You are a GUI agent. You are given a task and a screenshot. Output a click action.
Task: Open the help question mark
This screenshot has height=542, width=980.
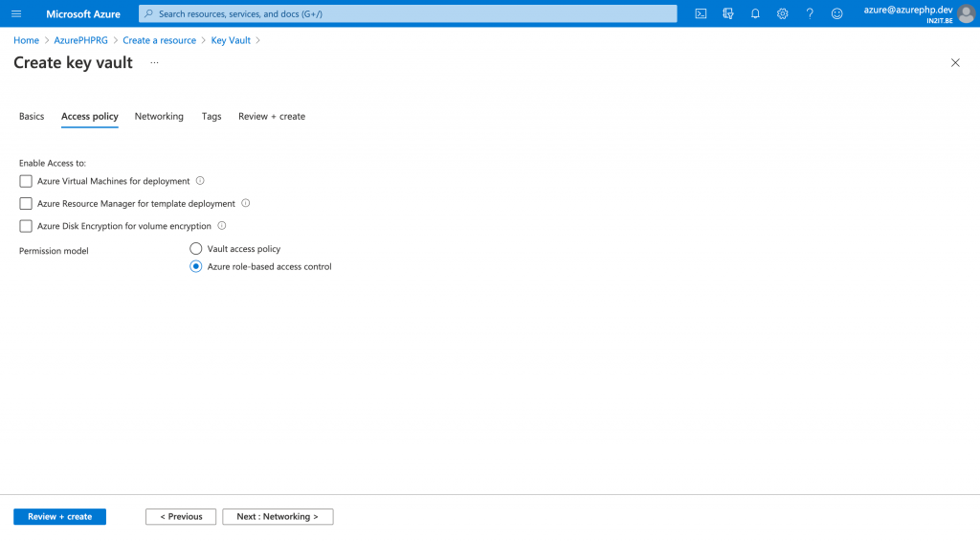point(810,13)
